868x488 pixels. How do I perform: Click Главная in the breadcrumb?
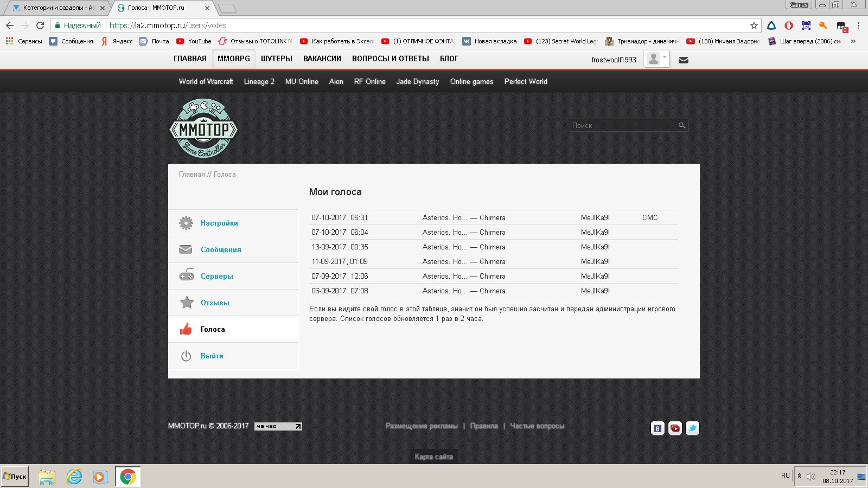tap(192, 174)
